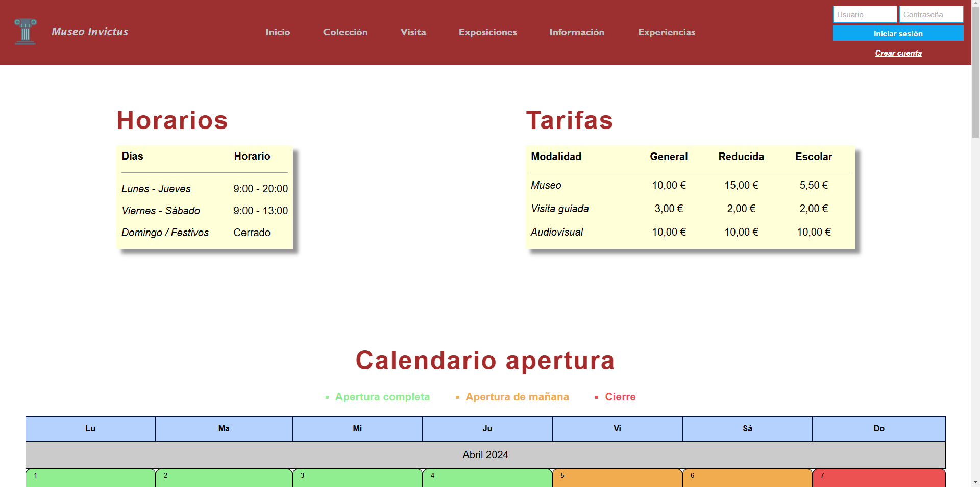The height and width of the screenshot is (487, 980).
Task: Focus the Contraseña input field
Action: tap(932, 14)
